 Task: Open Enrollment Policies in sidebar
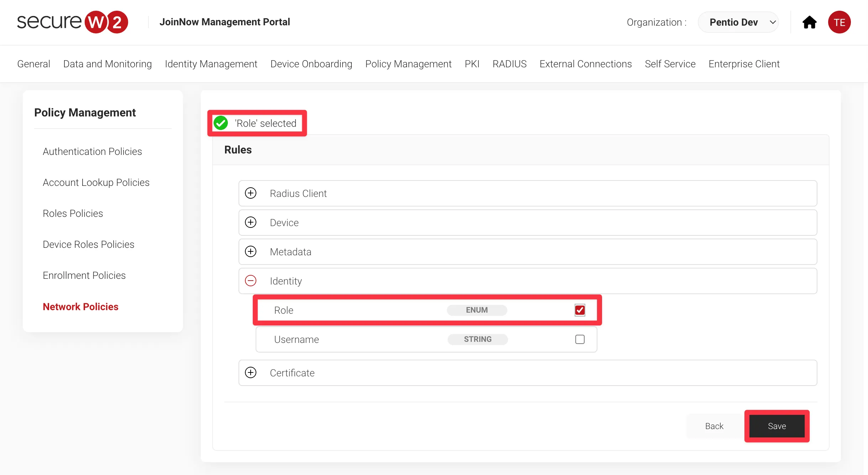(x=84, y=275)
